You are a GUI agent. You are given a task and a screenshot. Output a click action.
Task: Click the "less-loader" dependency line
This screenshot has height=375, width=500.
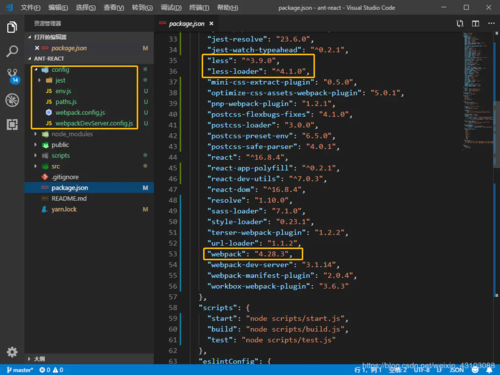258,71
